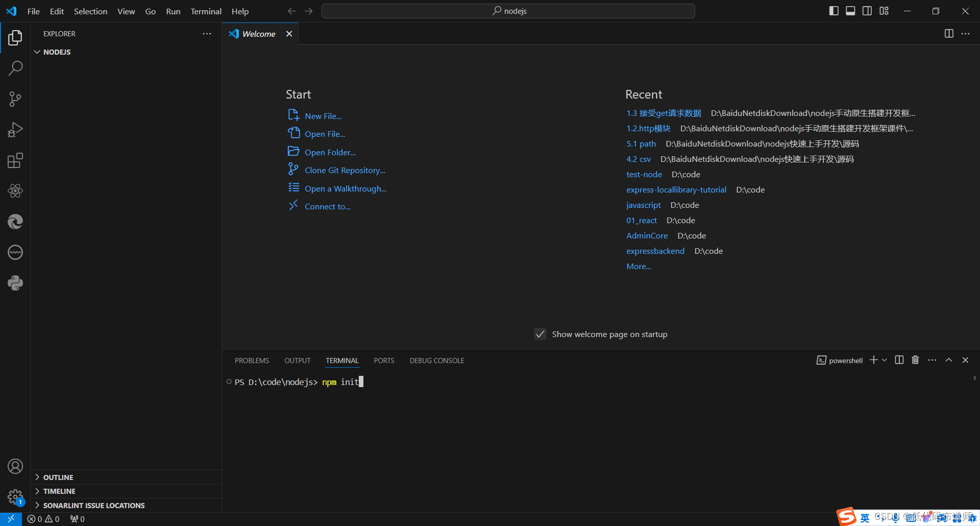
Task: Open recent folder express-locallibrary-tutorial
Action: [676, 189]
